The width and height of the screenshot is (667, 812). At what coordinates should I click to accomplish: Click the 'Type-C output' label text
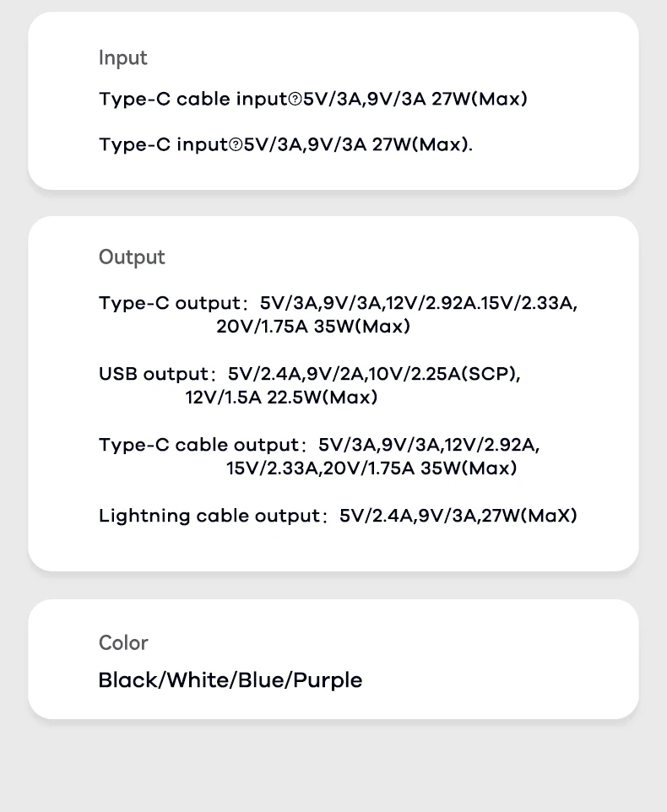[x=170, y=303]
